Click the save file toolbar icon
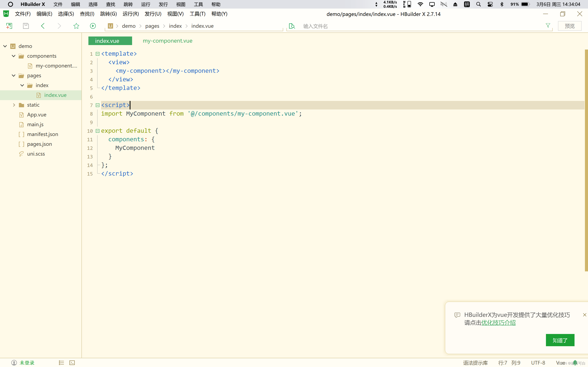The height and width of the screenshot is (367, 588). click(x=26, y=26)
